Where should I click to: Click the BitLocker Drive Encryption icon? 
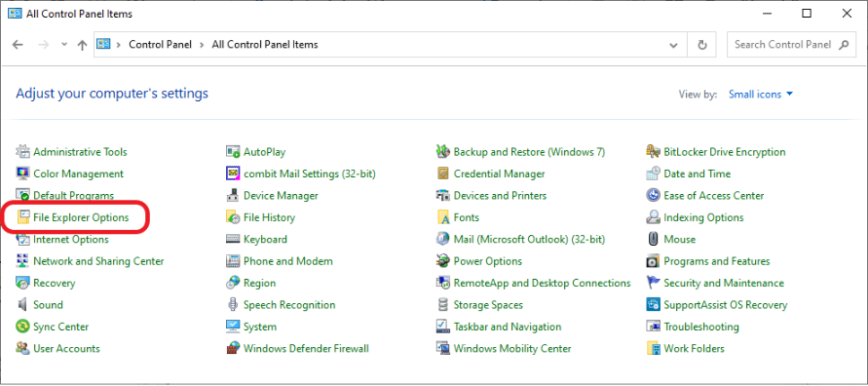click(654, 152)
